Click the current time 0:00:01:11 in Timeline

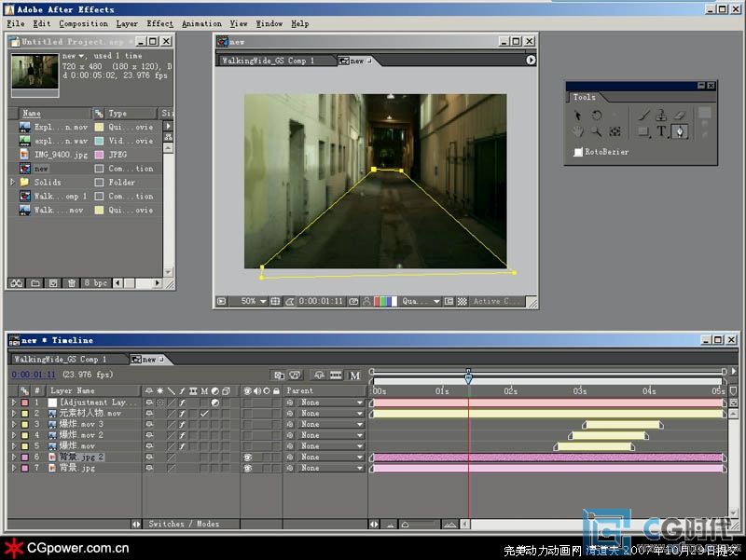click(x=34, y=375)
